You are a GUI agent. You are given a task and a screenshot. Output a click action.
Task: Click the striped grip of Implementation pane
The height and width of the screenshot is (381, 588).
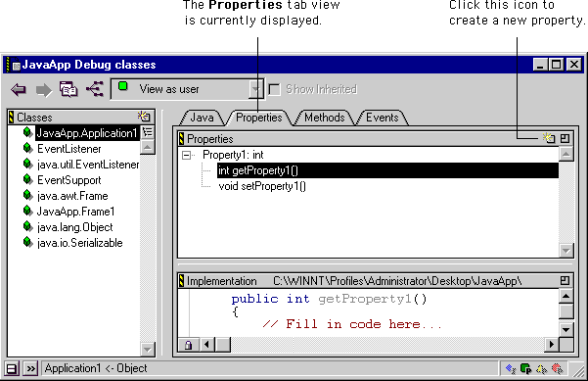pyautogui.click(x=182, y=281)
